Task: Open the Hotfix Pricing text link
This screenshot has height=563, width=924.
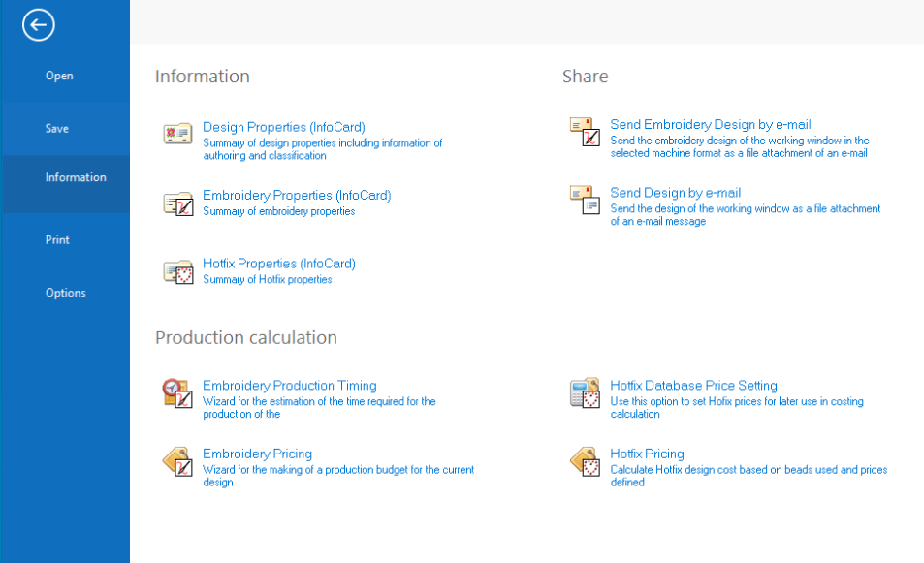Action: pos(647,454)
